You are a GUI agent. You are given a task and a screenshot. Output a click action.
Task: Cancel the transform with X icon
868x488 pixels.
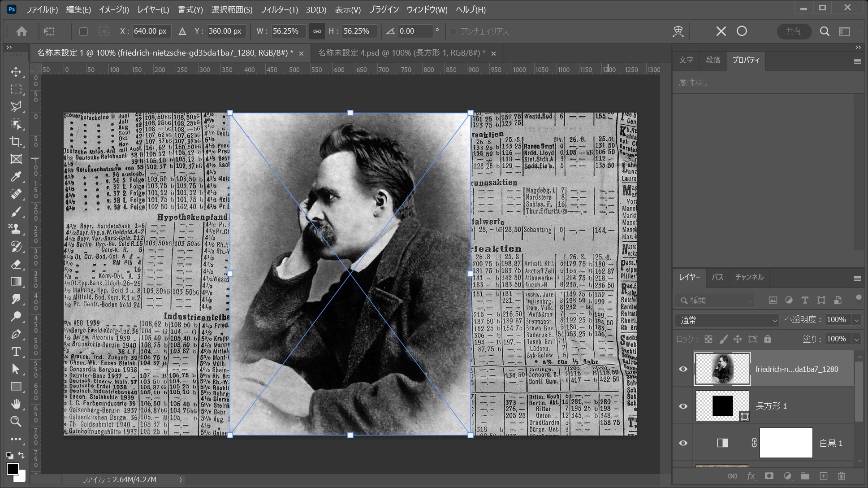pos(721,31)
